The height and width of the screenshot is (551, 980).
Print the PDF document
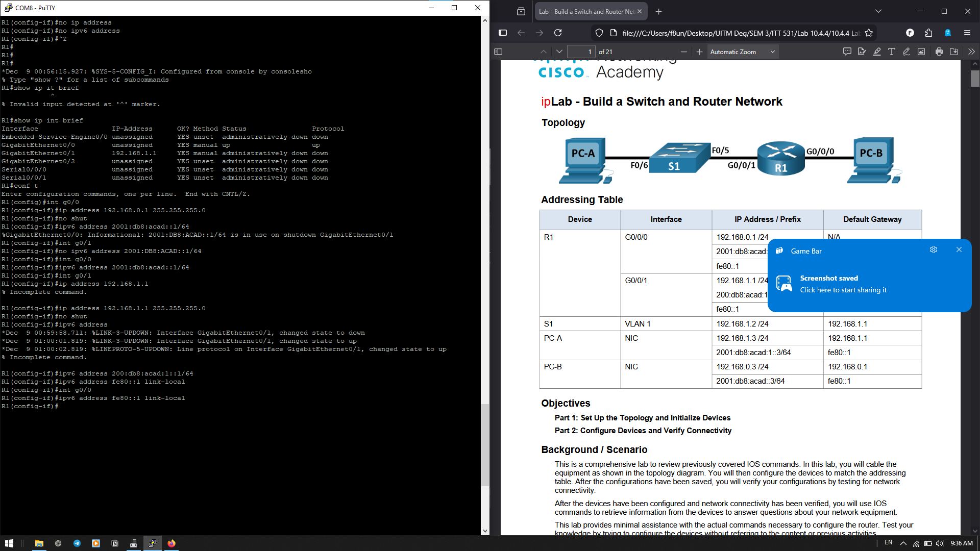939,52
